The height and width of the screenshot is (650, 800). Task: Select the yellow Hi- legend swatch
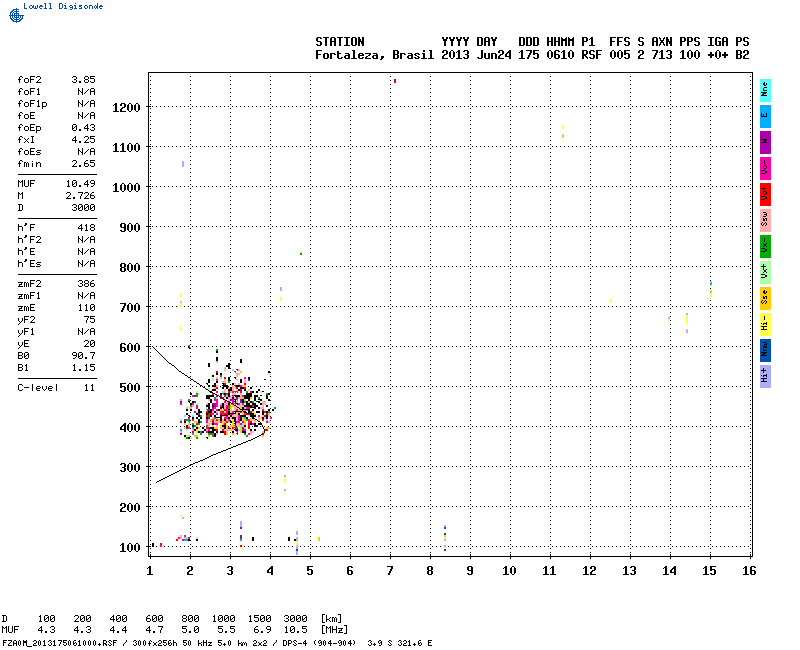pos(765,324)
